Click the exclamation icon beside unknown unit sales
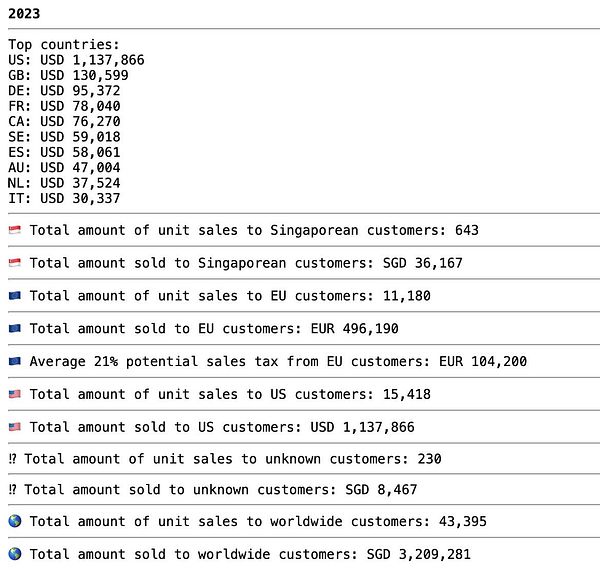Viewport: 600px width, 568px height. [x=12, y=459]
